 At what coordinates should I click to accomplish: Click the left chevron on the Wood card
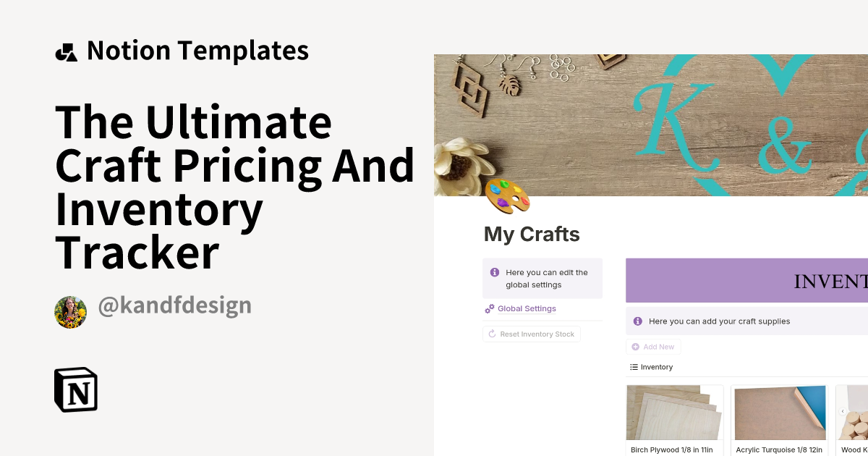(x=841, y=413)
